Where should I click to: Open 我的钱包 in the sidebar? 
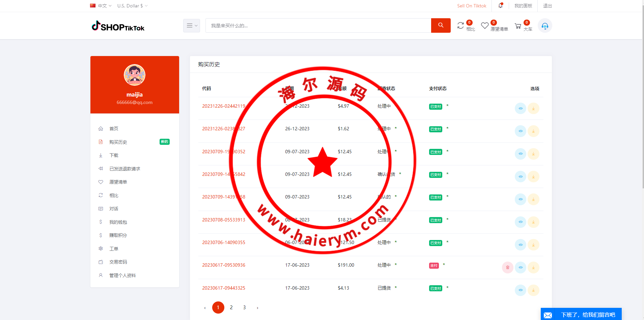[118, 222]
